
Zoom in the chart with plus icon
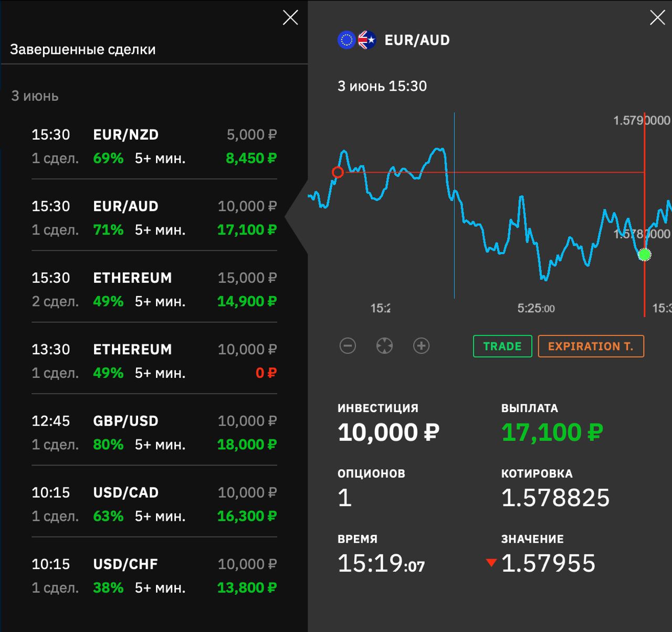pyautogui.click(x=421, y=345)
